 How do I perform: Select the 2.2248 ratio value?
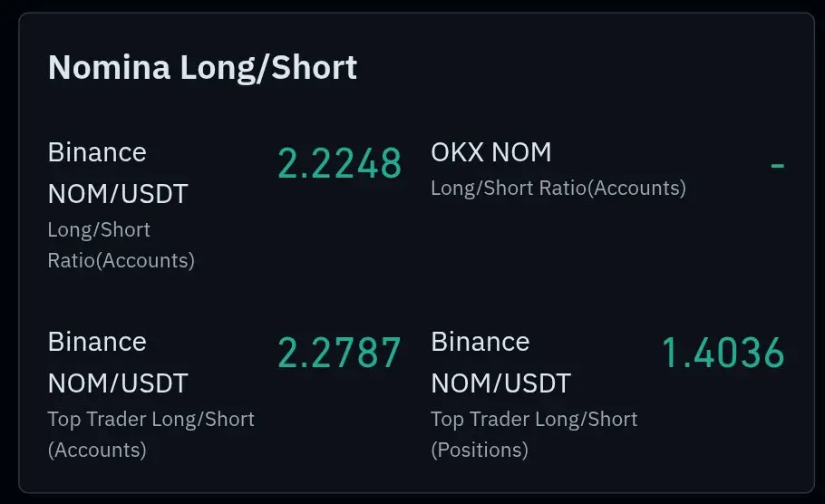click(339, 163)
